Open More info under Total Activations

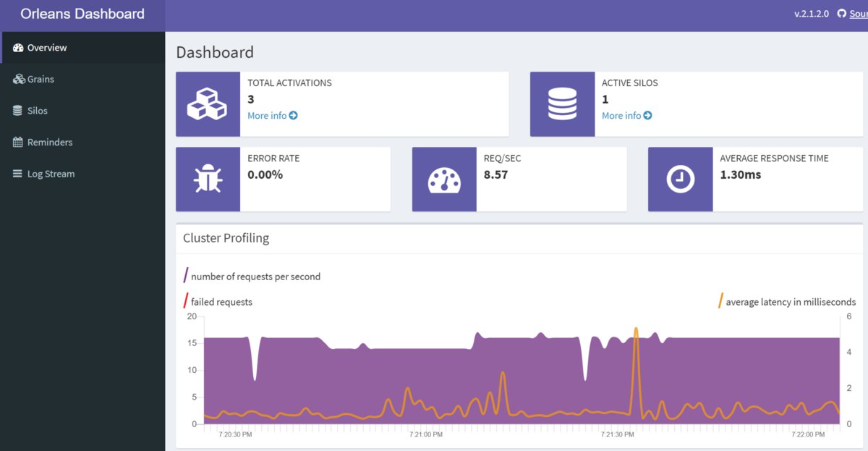(273, 116)
